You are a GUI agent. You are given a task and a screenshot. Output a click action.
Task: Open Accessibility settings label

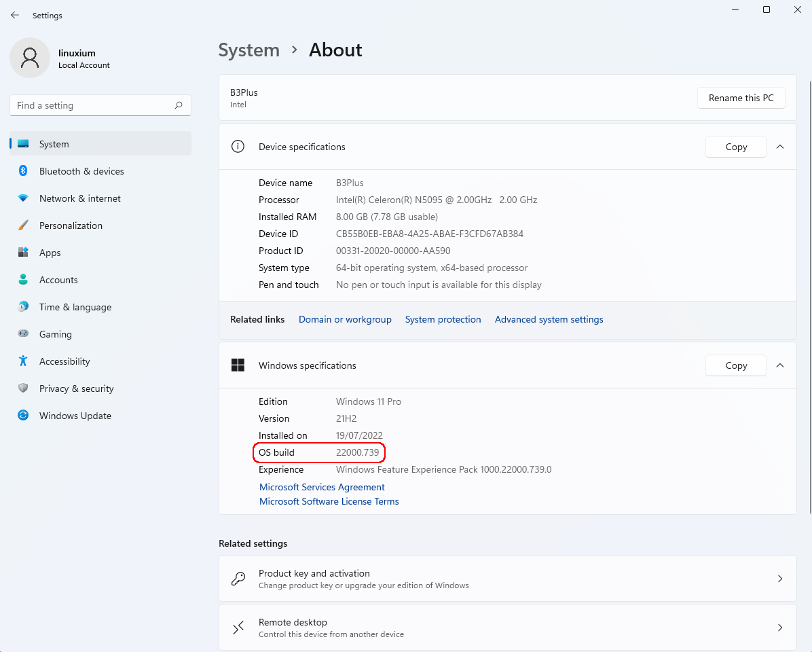(64, 361)
